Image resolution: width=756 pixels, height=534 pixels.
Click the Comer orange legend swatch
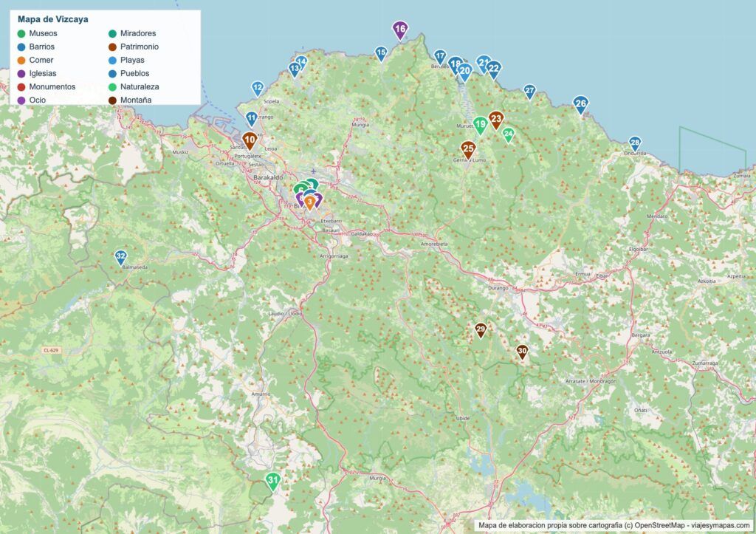pyautogui.click(x=21, y=61)
